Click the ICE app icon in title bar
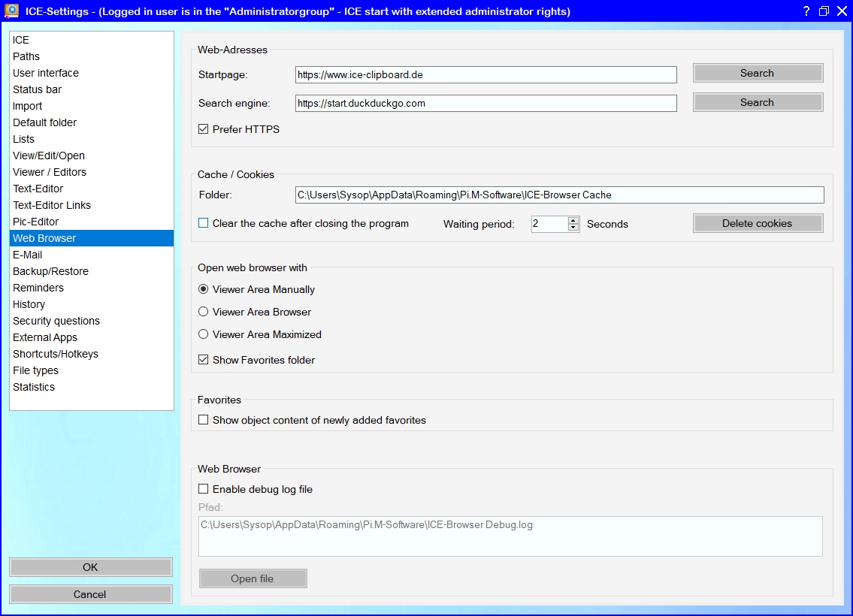This screenshot has height=616, width=853. click(x=12, y=11)
